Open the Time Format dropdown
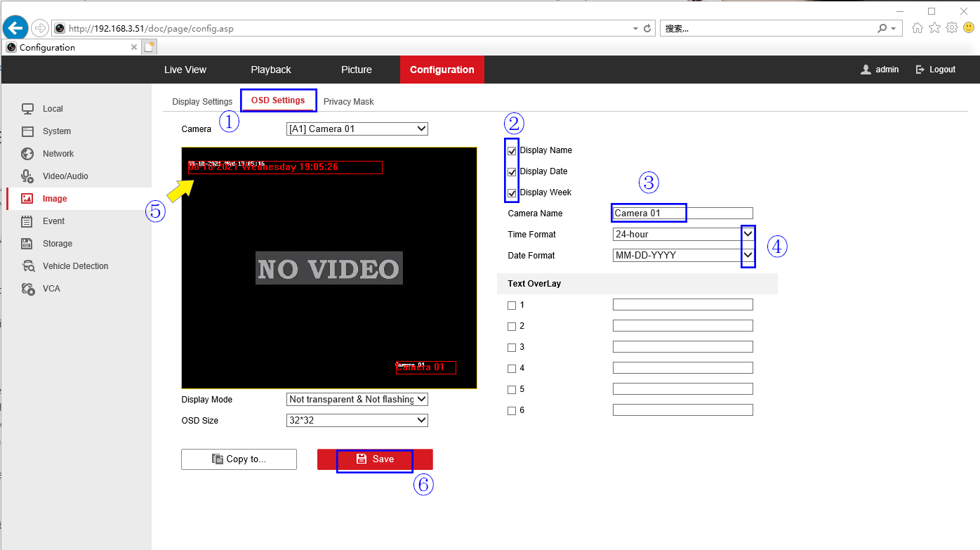 (x=682, y=234)
